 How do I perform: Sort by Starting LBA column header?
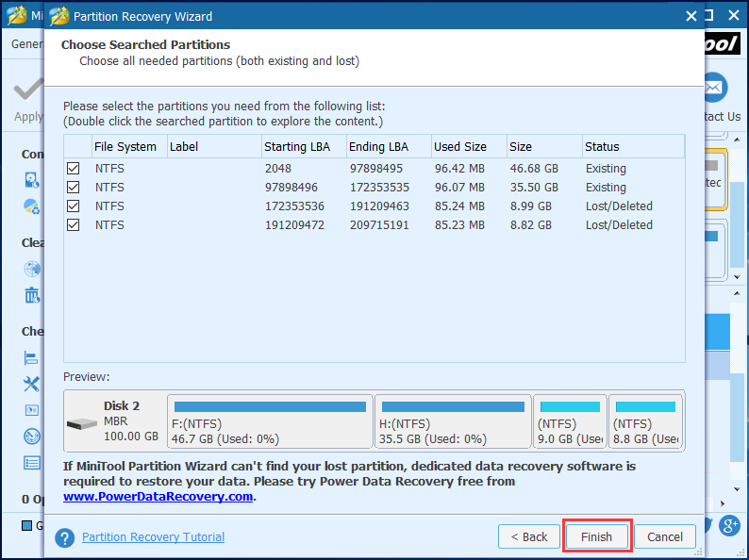[305, 146]
